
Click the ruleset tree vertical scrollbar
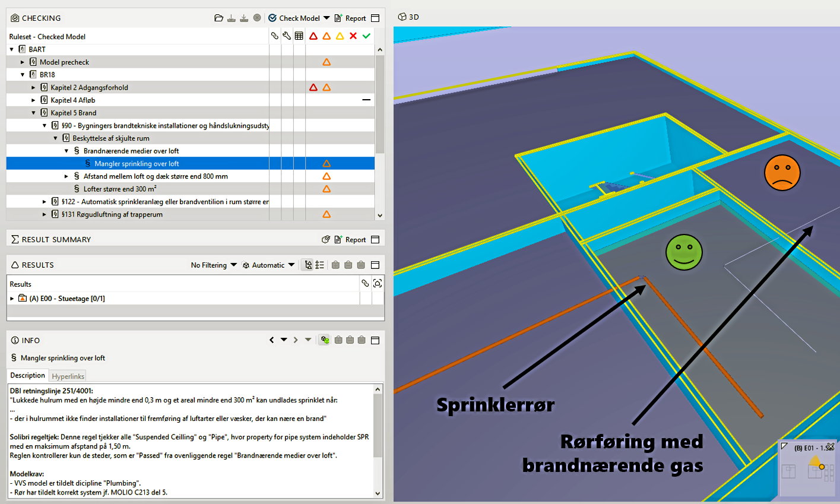point(380,132)
